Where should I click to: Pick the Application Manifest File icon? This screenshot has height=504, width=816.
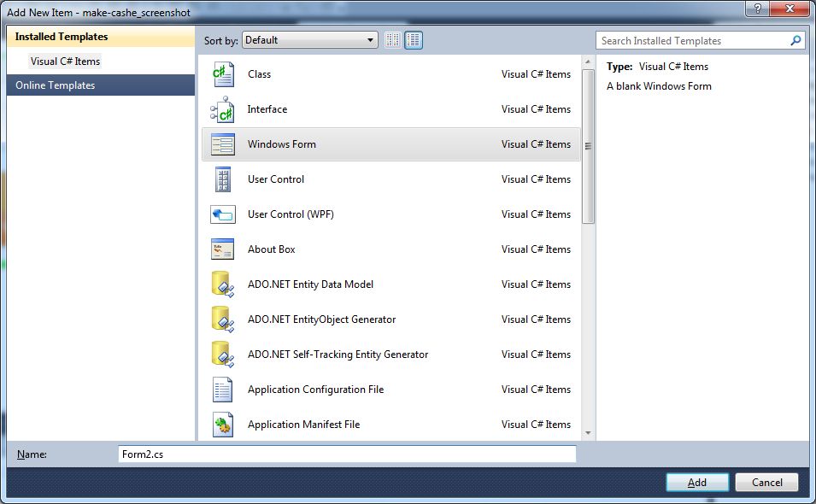click(222, 425)
